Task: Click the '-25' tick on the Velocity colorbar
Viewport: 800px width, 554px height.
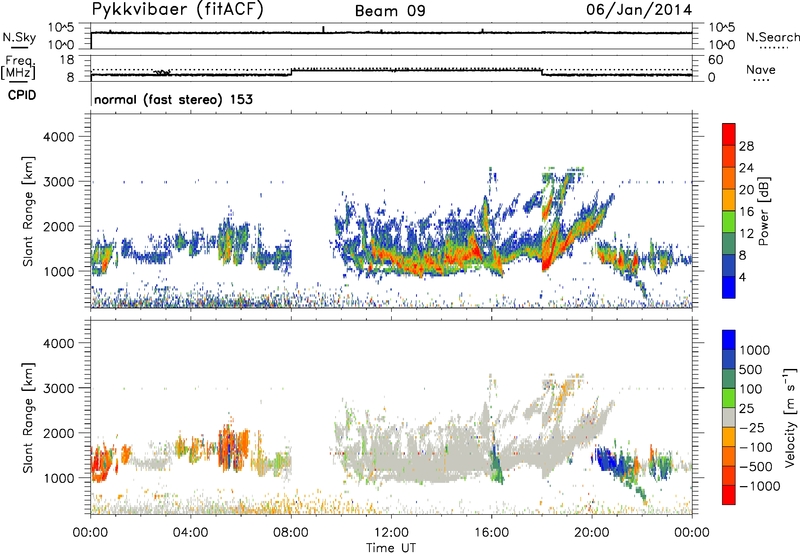Action: coord(754,427)
